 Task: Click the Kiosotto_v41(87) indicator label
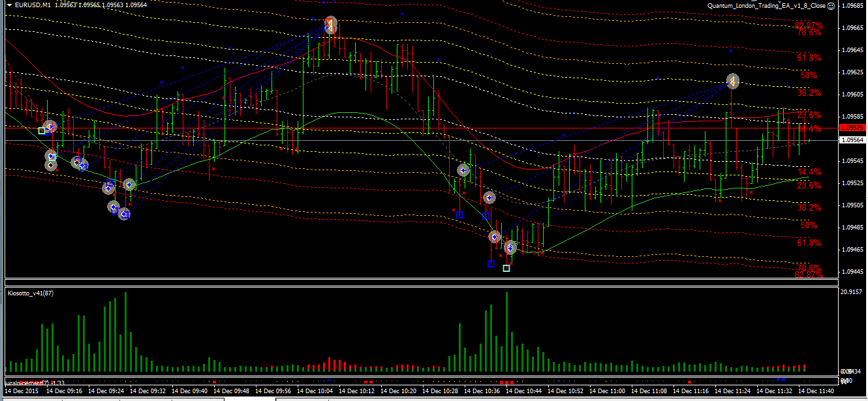click(x=31, y=293)
